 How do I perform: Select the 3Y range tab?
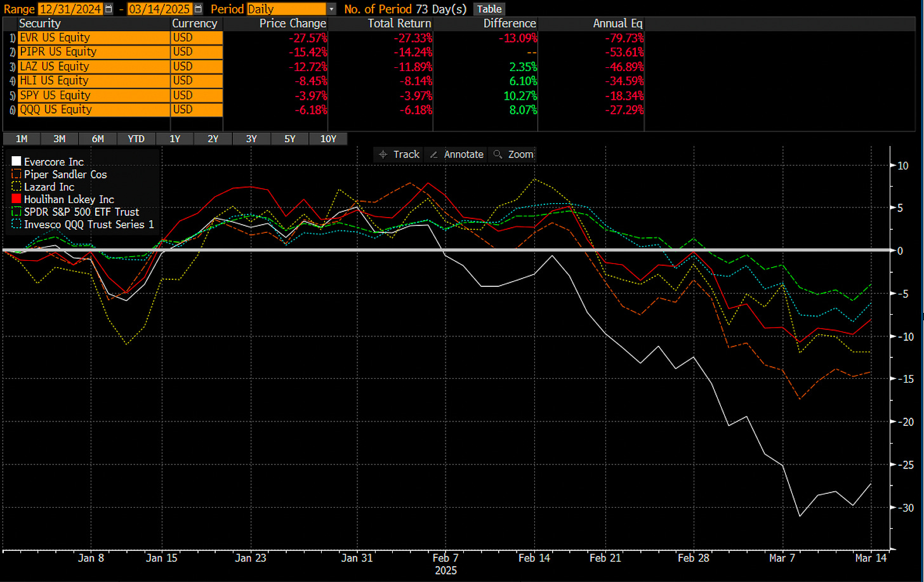pyautogui.click(x=251, y=139)
